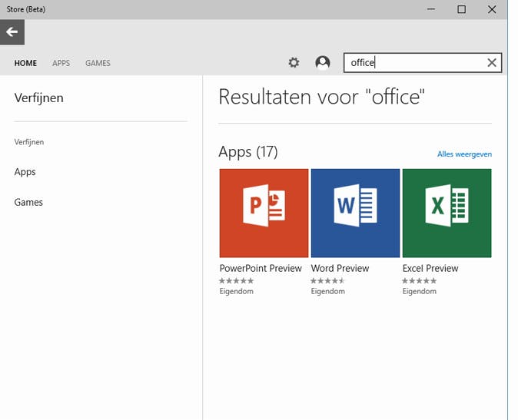Go to the HOME tab
The image size is (518, 420).
[25, 63]
